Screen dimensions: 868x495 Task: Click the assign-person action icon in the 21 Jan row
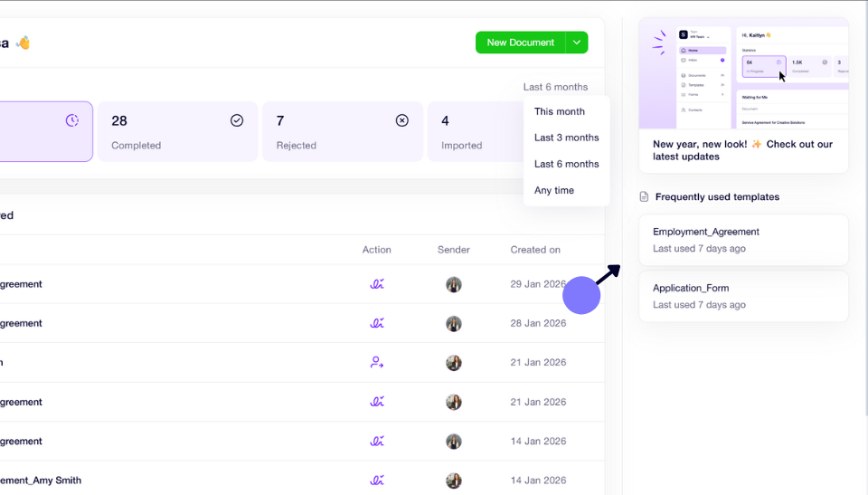click(377, 363)
